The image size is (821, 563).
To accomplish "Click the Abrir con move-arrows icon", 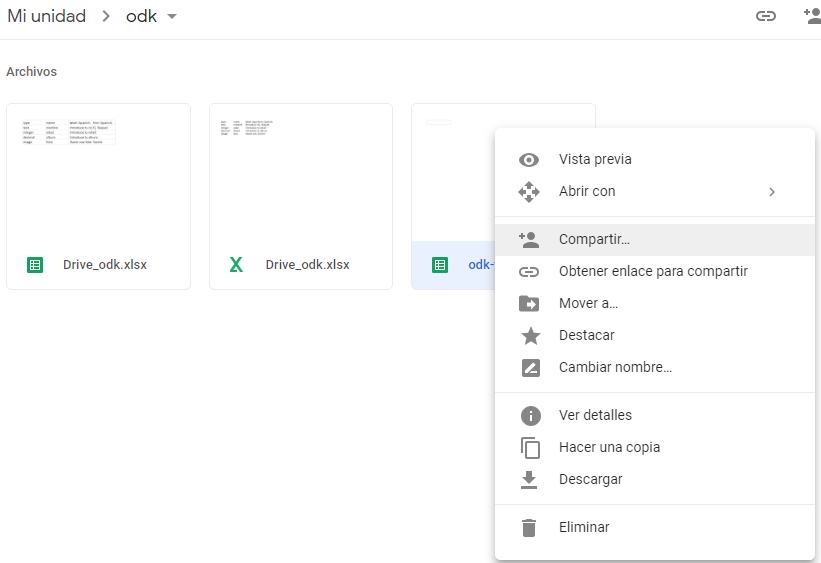I will tap(529, 192).
